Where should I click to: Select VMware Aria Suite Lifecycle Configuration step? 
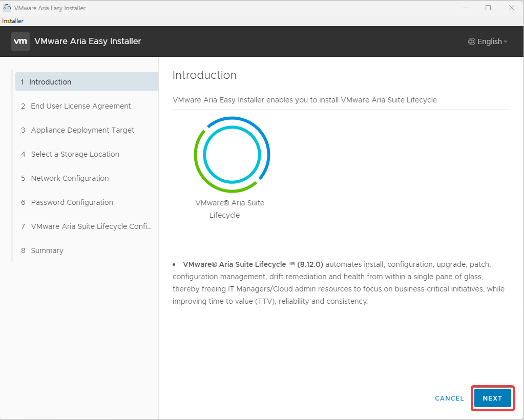pos(87,226)
